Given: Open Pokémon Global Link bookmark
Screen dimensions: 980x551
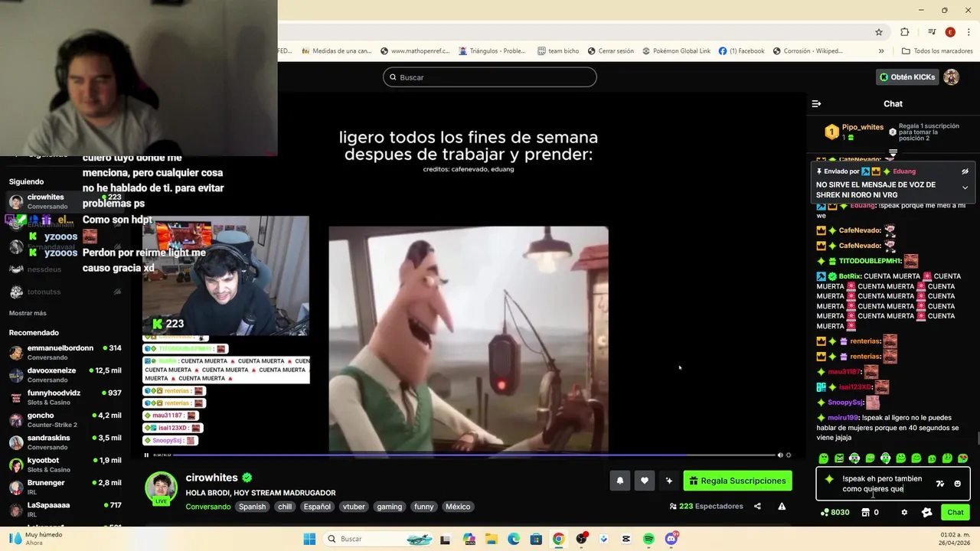Looking at the screenshot, I should tap(676, 51).
